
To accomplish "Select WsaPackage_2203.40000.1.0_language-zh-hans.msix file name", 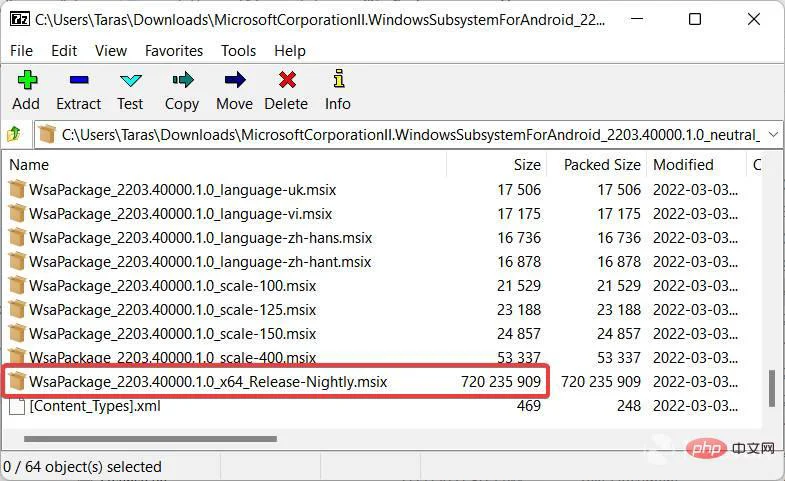I will 200,238.
